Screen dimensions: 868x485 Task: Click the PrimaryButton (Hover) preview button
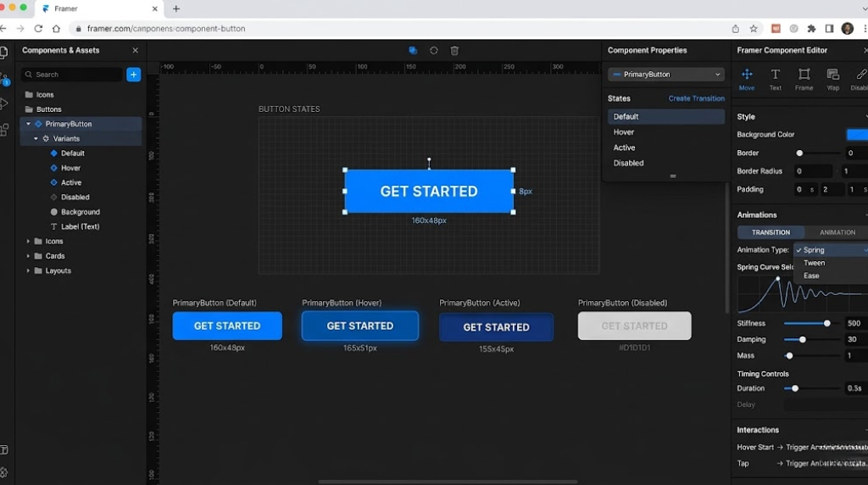click(359, 326)
